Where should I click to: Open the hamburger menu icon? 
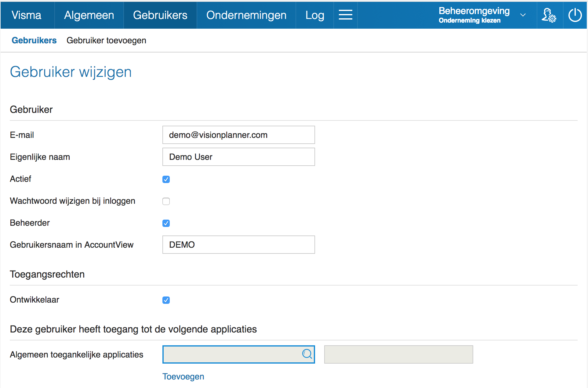coord(345,15)
